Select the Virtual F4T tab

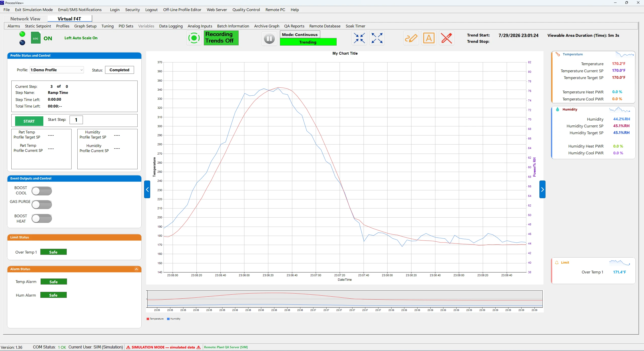coord(70,19)
